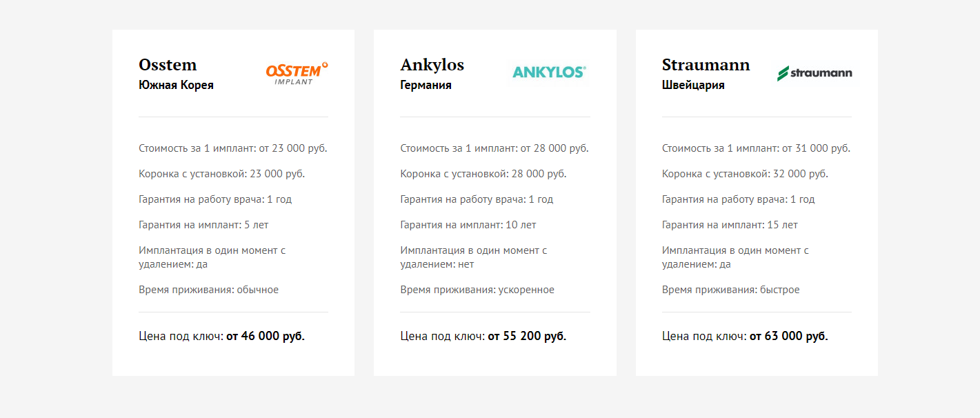This screenshot has width=980, height=418.
Task: Select the Южная Корея country label
Action: click(176, 86)
